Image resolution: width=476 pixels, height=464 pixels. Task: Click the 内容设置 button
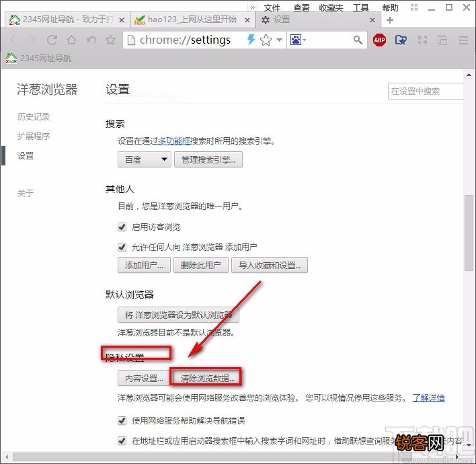click(x=144, y=378)
